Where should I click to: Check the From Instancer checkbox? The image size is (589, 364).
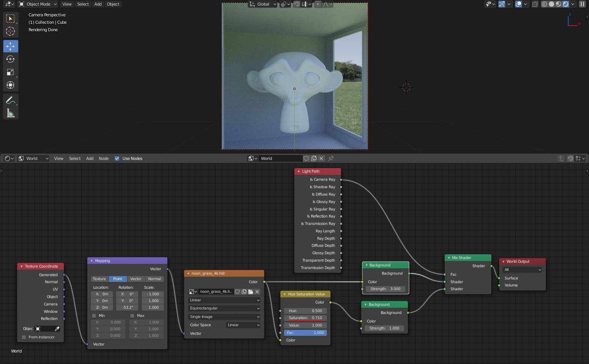tap(24, 337)
